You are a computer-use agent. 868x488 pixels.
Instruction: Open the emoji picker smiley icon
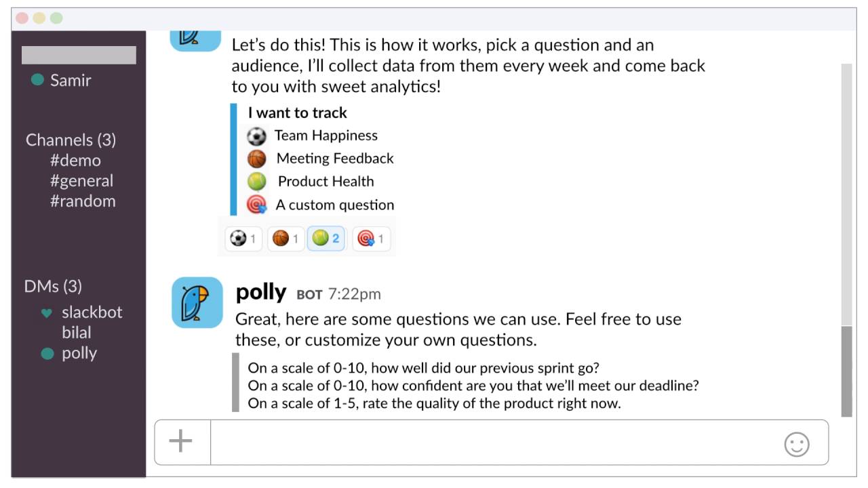(797, 444)
